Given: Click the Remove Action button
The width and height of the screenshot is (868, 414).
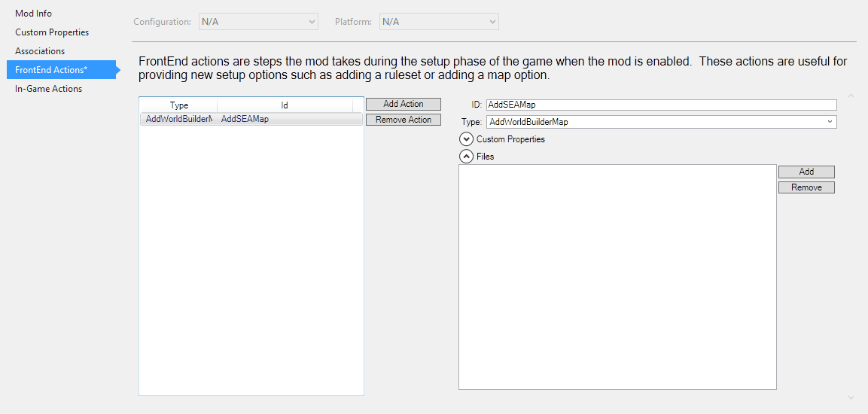Looking at the screenshot, I should (403, 120).
